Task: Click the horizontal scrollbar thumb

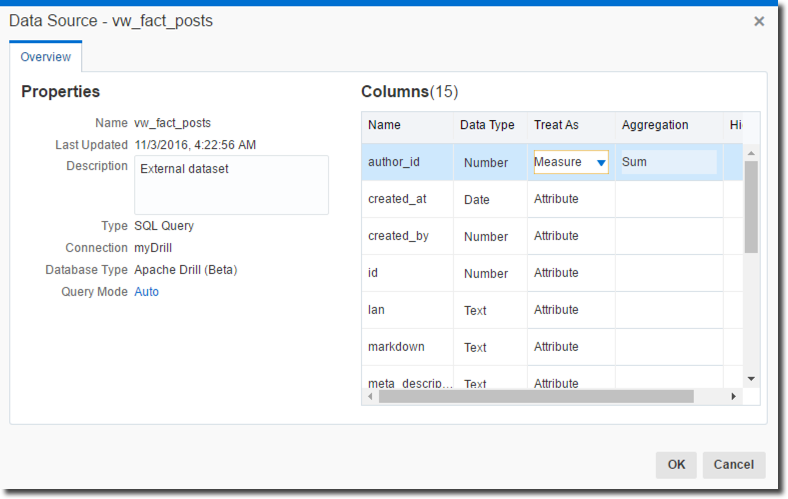Action: 536,396
